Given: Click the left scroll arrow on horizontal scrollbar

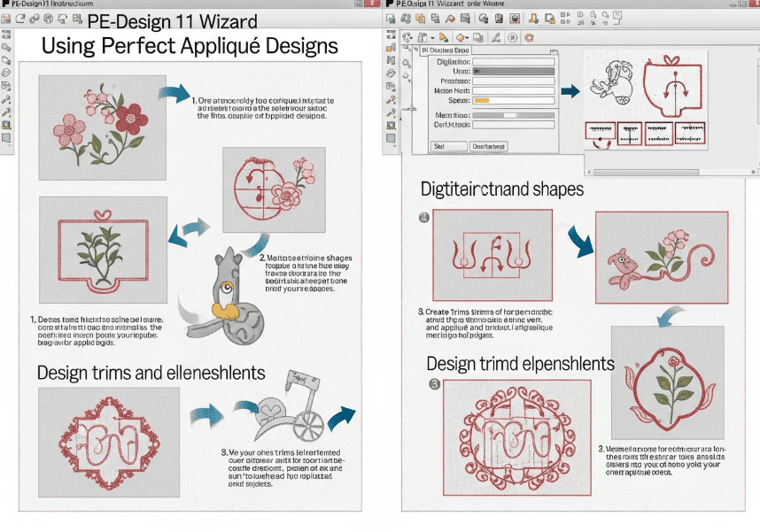Looking at the screenshot, I should tap(589, 172).
